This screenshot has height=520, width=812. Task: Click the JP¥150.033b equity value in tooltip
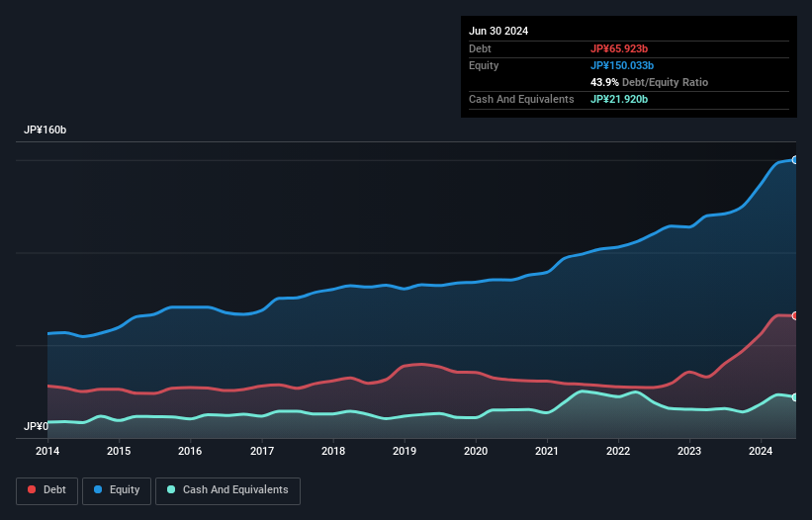point(623,65)
